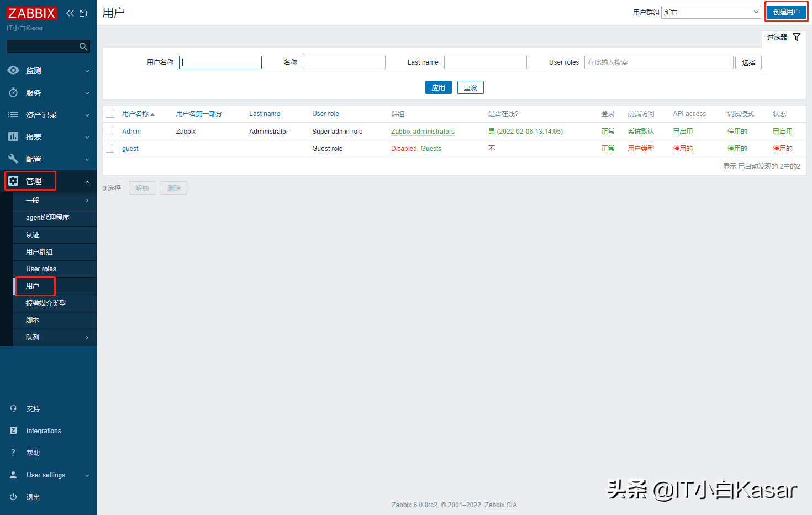The image size is (812, 515).
Task: Toggle the select-all checkbox in table header
Action: (110, 113)
